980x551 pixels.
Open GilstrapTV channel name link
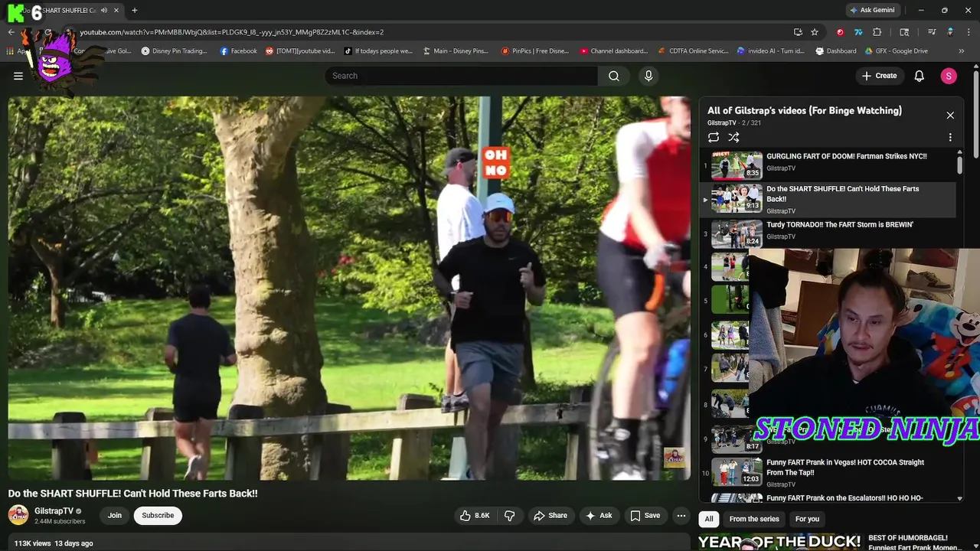pyautogui.click(x=54, y=511)
